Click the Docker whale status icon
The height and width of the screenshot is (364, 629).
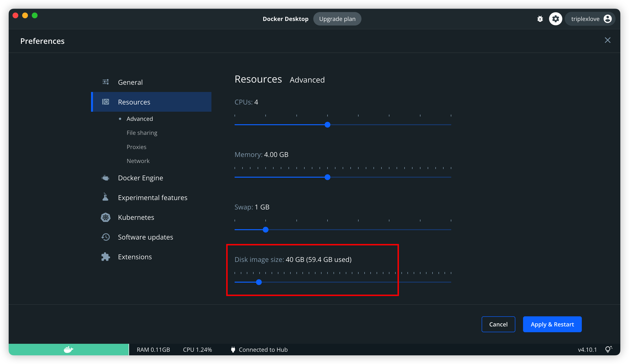point(68,349)
